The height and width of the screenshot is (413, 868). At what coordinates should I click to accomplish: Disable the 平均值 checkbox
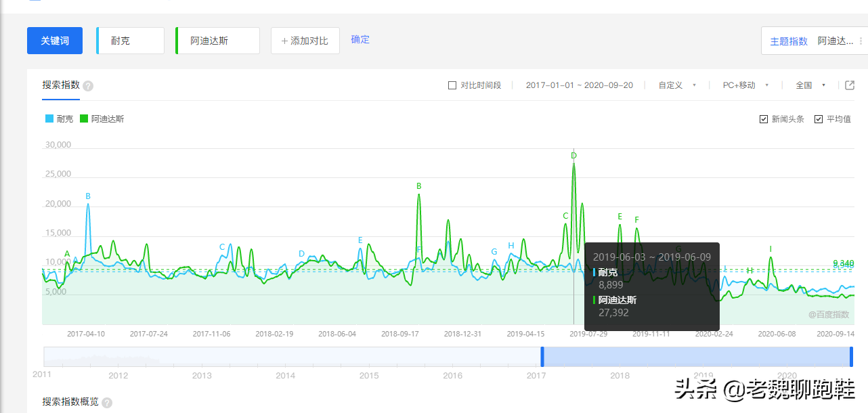(x=819, y=118)
